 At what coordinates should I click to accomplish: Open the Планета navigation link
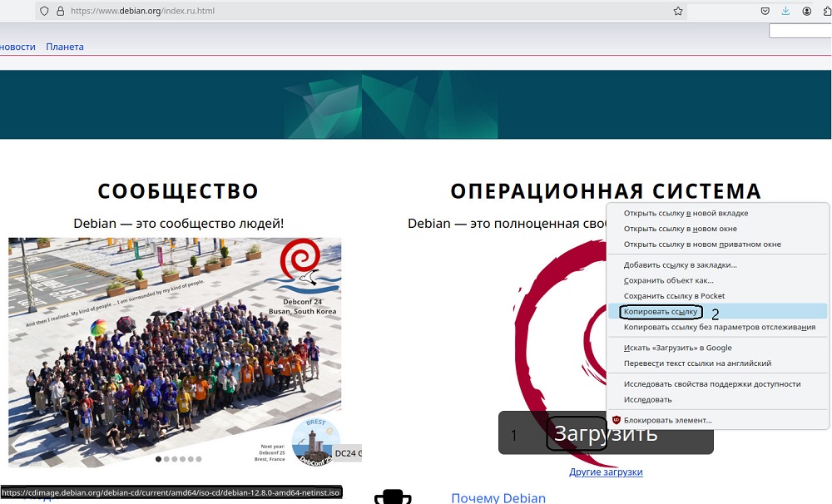[65, 47]
